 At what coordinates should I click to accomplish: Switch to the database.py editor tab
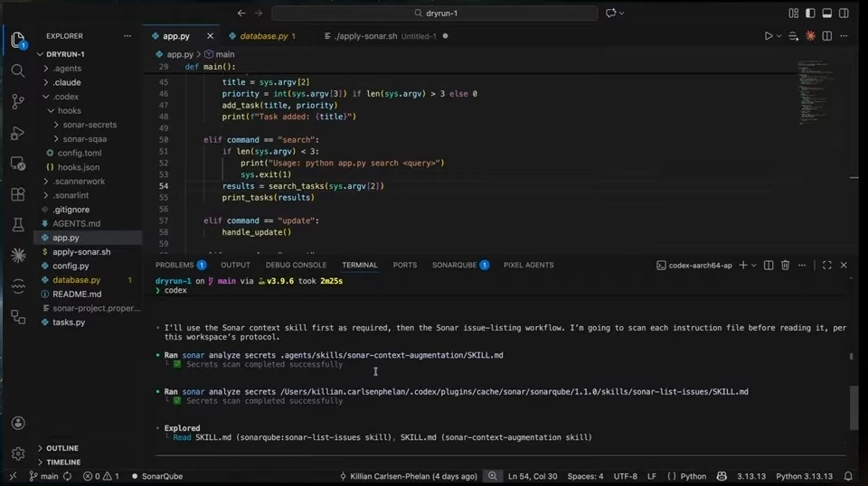pyautogui.click(x=264, y=36)
